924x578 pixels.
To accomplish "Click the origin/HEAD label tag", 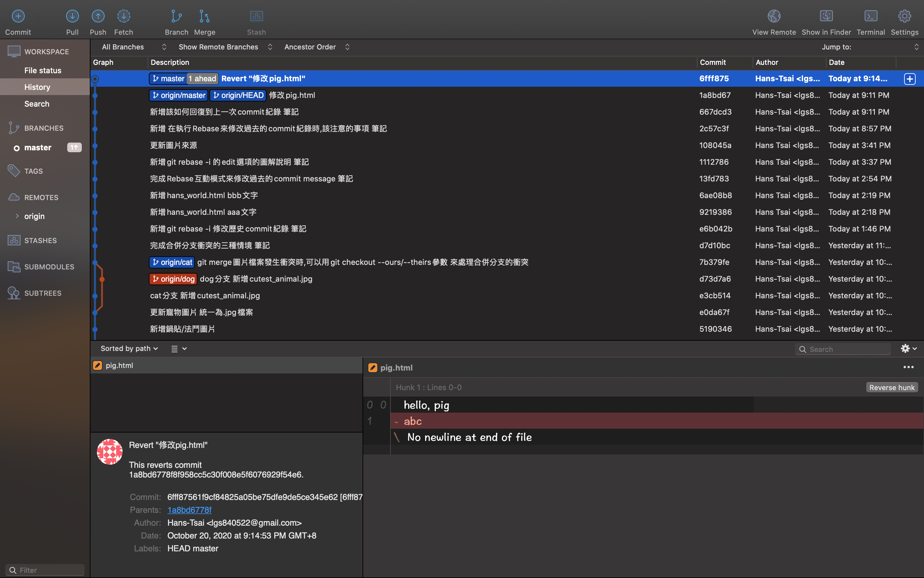I will coord(238,95).
